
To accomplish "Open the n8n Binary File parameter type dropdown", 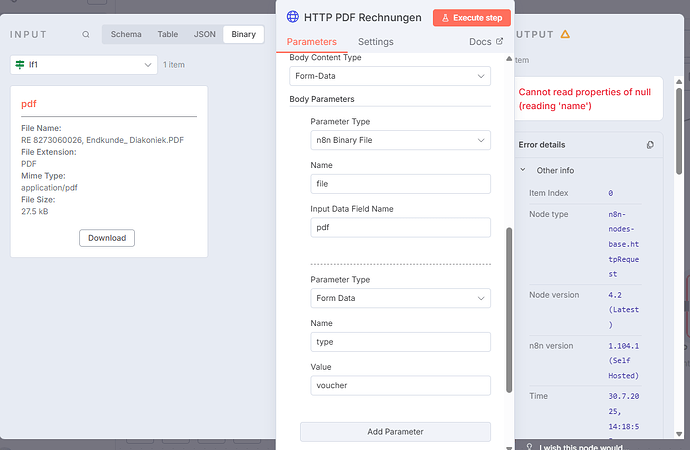I will tap(400, 141).
